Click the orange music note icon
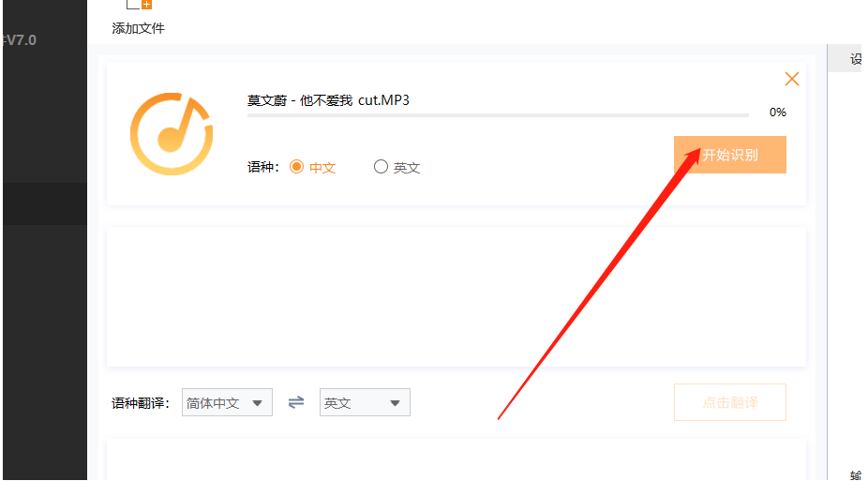Viewport: 868px width, 481px height. 172,134
